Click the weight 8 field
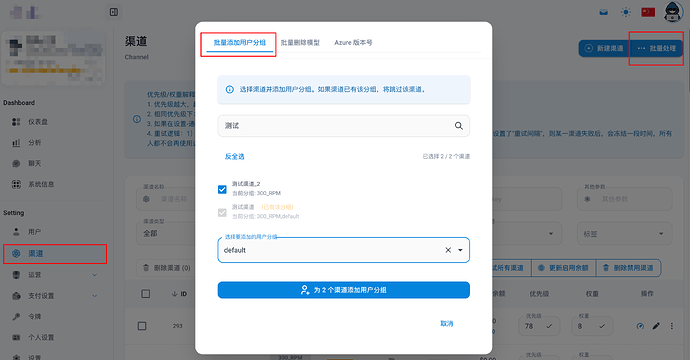This screenshot has width=690, height=360. coord(592,326)
